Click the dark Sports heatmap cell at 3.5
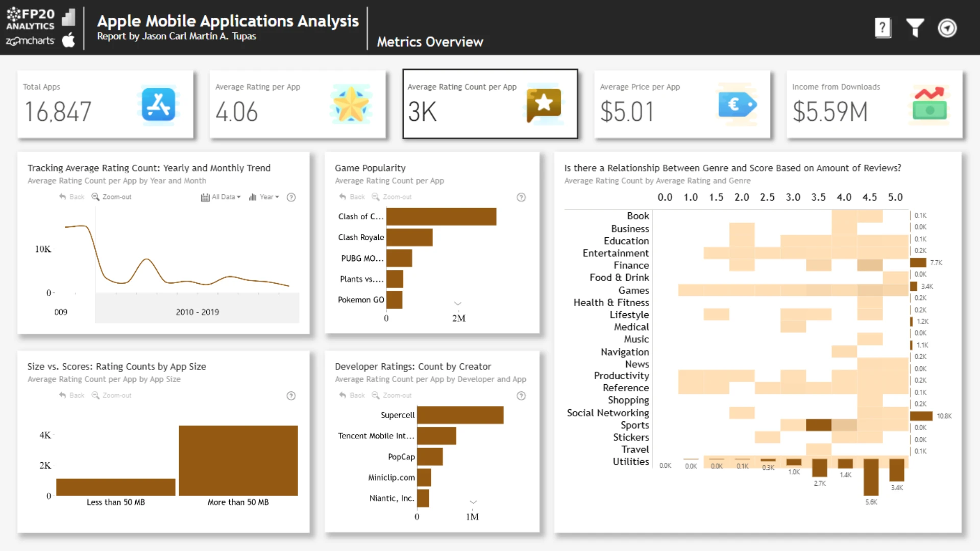 tap(818, 425)
